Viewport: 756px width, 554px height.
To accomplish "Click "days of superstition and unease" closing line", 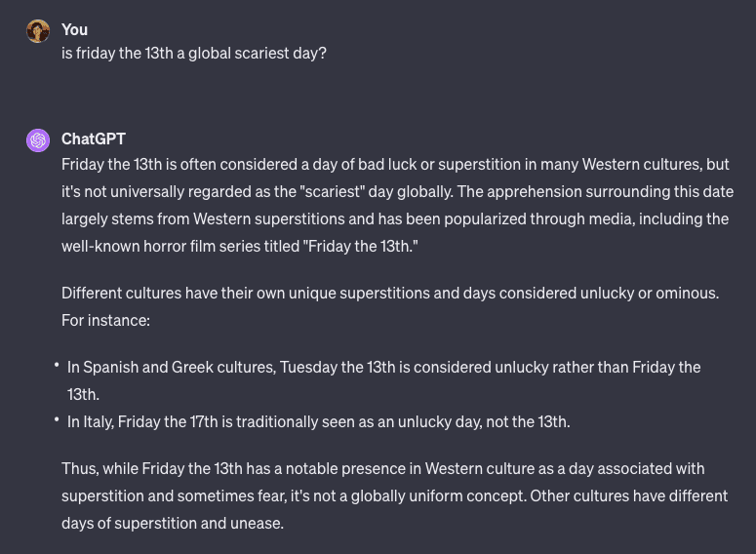I will (172, 523).
